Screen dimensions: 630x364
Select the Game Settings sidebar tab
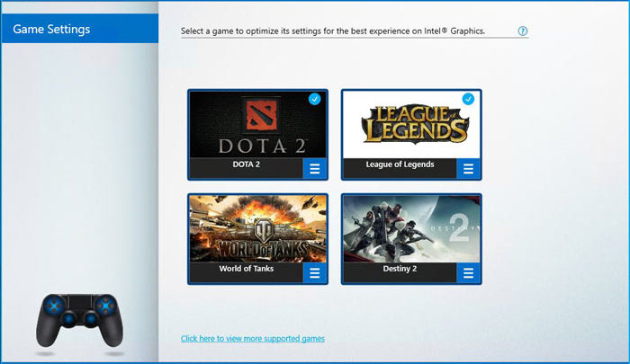[x=80, y=29]
